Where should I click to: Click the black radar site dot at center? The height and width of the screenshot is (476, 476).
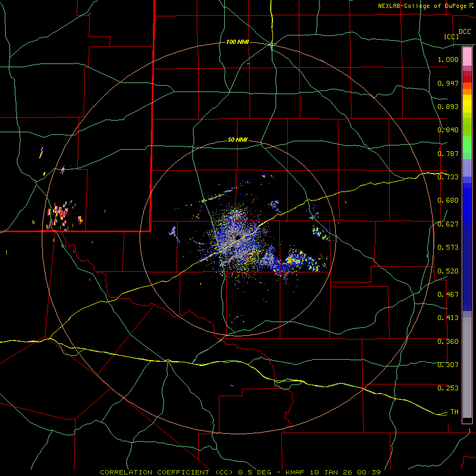click(x=238, y=237)
